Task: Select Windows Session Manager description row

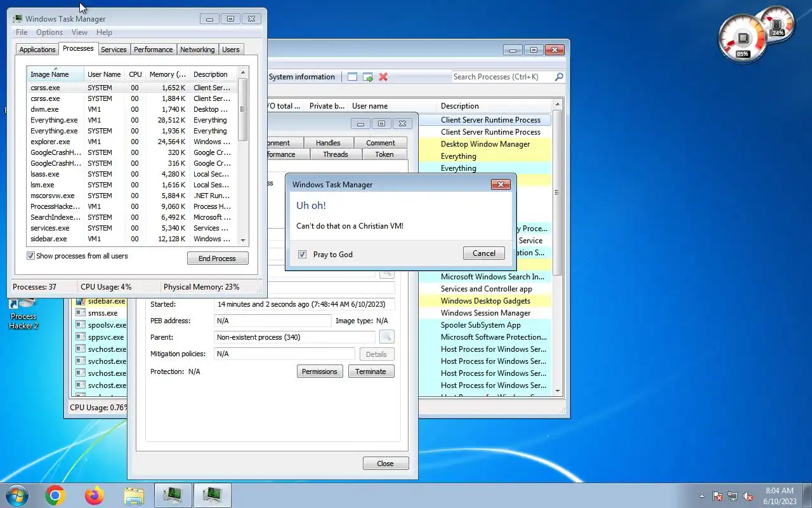Action: [485, 313]
